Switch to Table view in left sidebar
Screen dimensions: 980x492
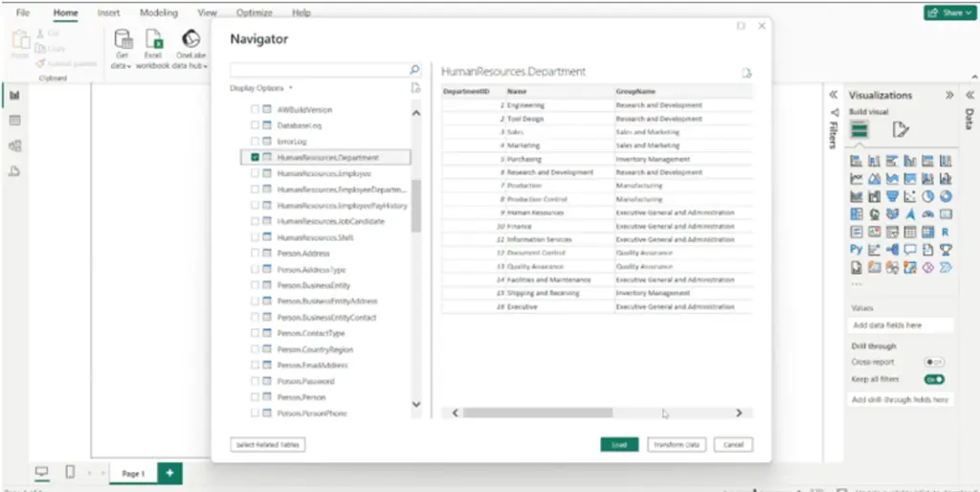14,120
